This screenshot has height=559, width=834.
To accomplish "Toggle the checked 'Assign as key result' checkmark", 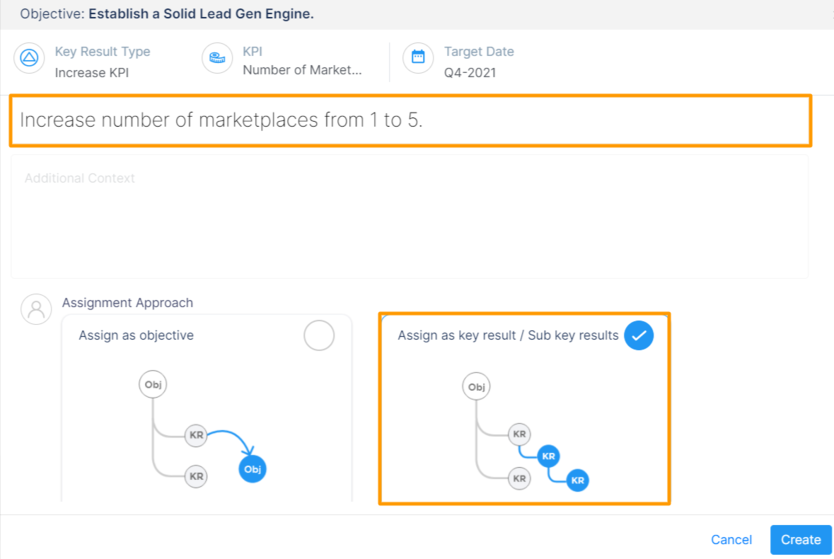I will 639,336.
